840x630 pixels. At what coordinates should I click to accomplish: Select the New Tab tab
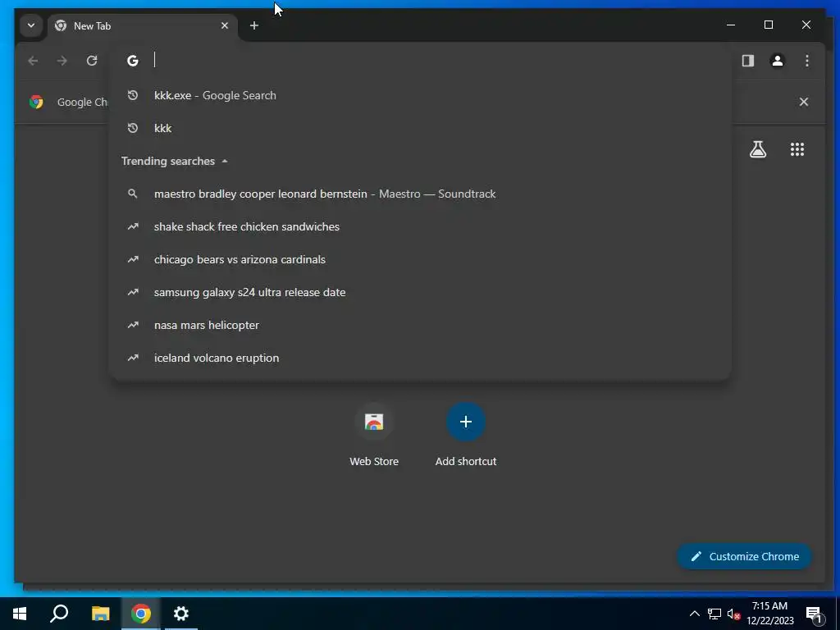[x=143, y=25]
